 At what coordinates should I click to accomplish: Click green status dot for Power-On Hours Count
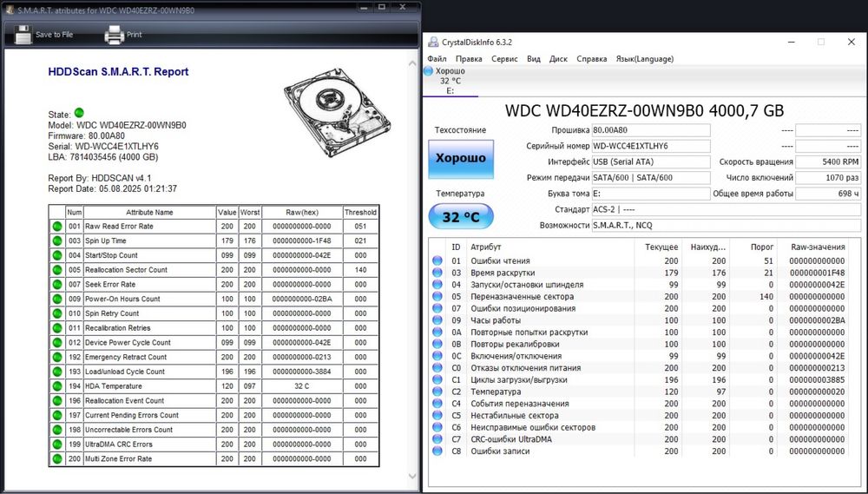pos(57,299)
